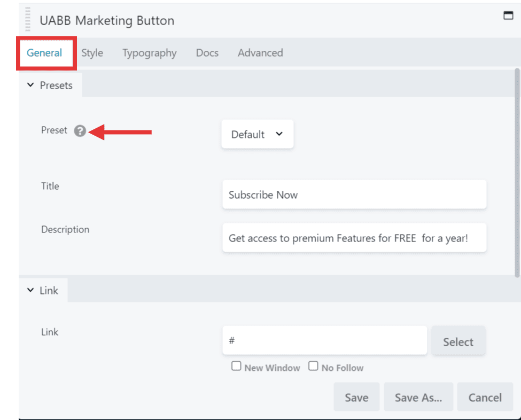
Task: Cancel the module settings
Action: coord(485,397)
